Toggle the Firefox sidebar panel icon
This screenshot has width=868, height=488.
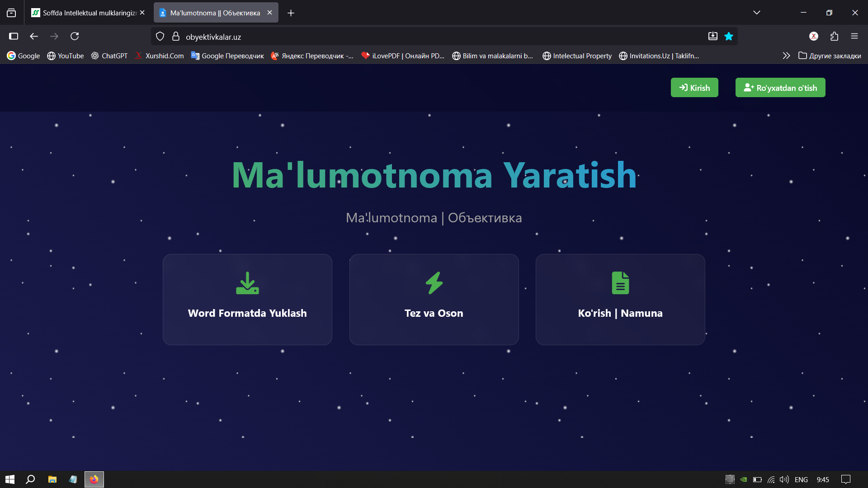click(14, 36)
